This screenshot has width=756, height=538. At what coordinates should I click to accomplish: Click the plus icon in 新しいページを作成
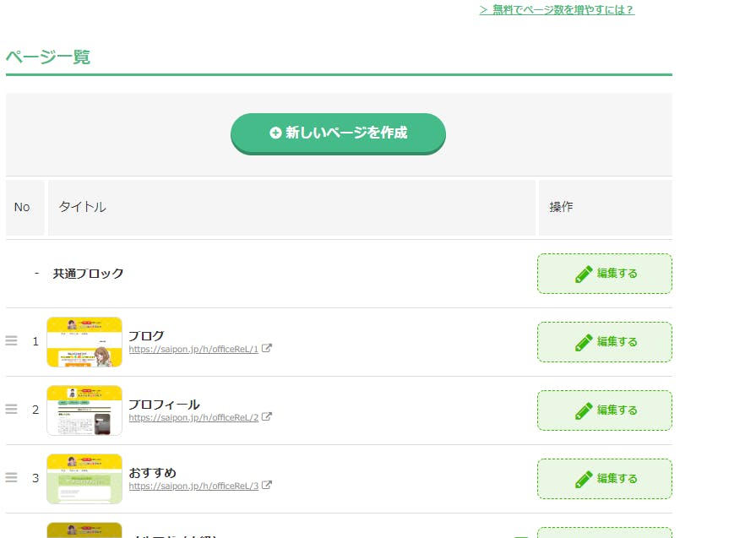pyautogui.click(x=275, y=133)
